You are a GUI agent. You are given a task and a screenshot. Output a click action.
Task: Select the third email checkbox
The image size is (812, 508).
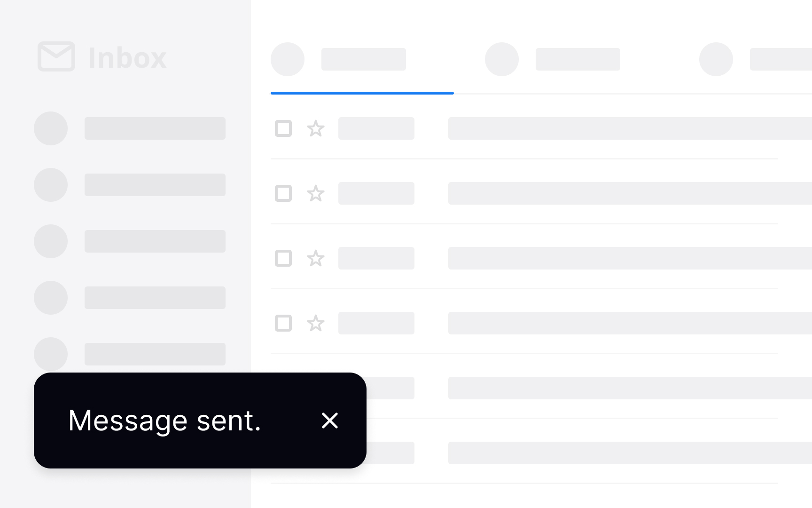click(x=283, y=258)
